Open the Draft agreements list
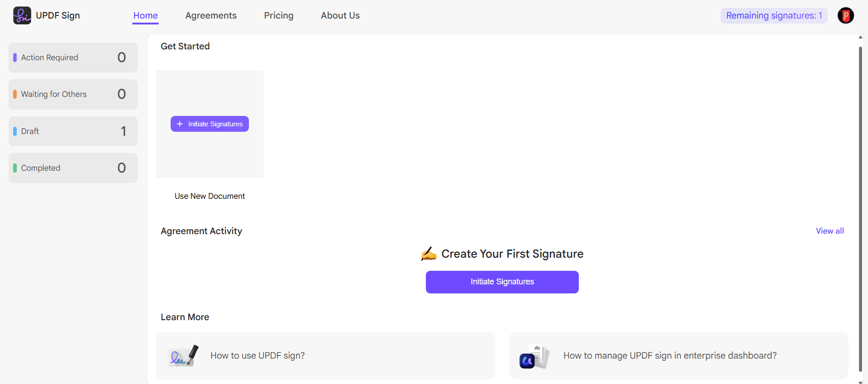The height and width of the screenshot is (384, 868). 73,131
